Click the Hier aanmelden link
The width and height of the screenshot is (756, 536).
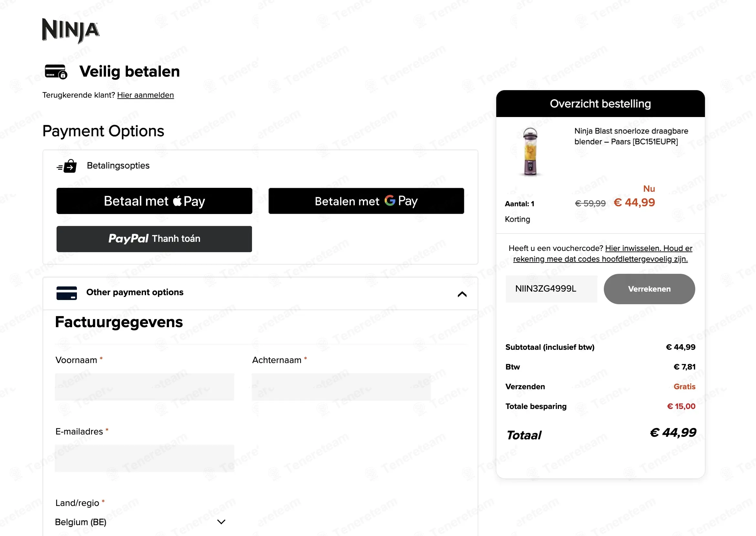click(x=145, y=95)
